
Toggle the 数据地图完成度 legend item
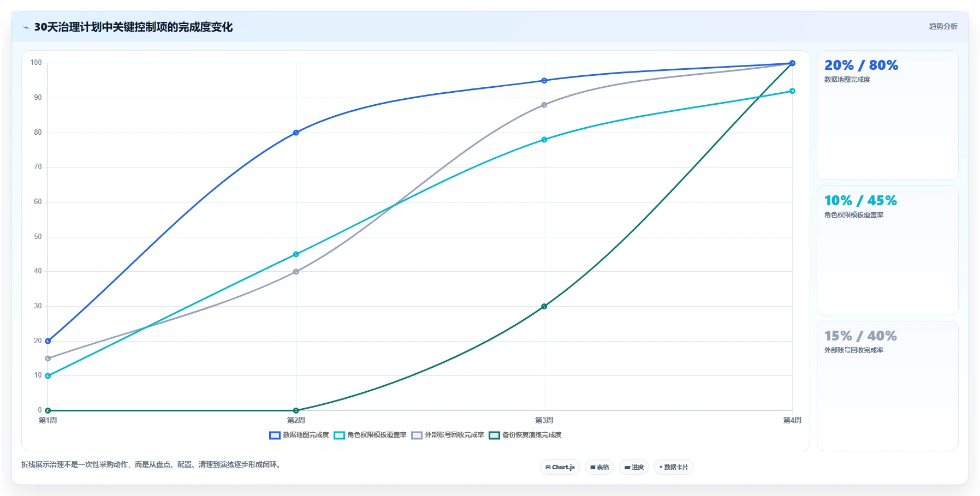(x=299, y=435)
